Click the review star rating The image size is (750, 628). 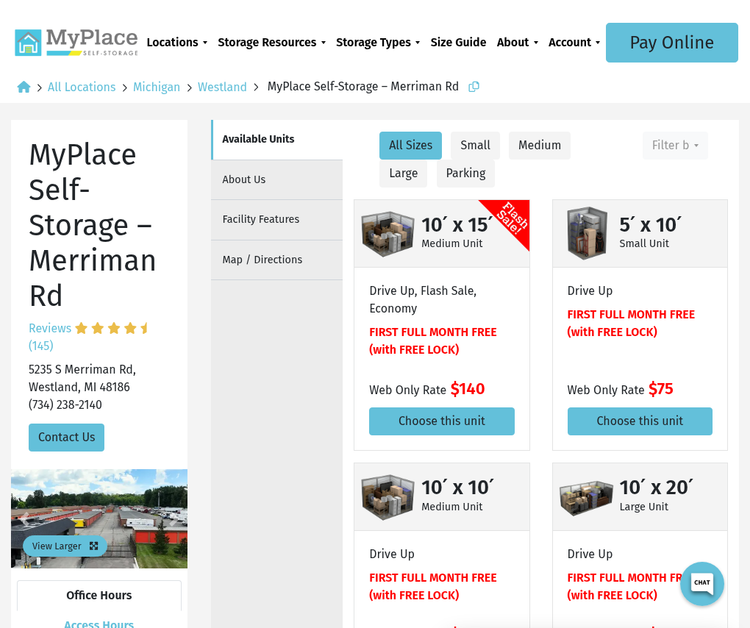(113, 328)
